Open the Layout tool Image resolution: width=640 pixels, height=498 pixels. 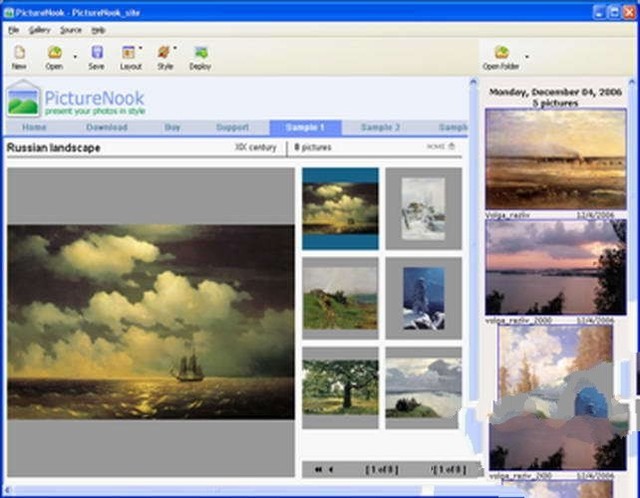tap(129, 56)
